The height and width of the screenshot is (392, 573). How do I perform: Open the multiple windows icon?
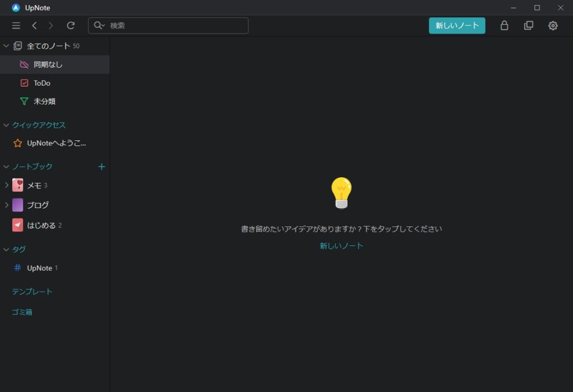528,25
